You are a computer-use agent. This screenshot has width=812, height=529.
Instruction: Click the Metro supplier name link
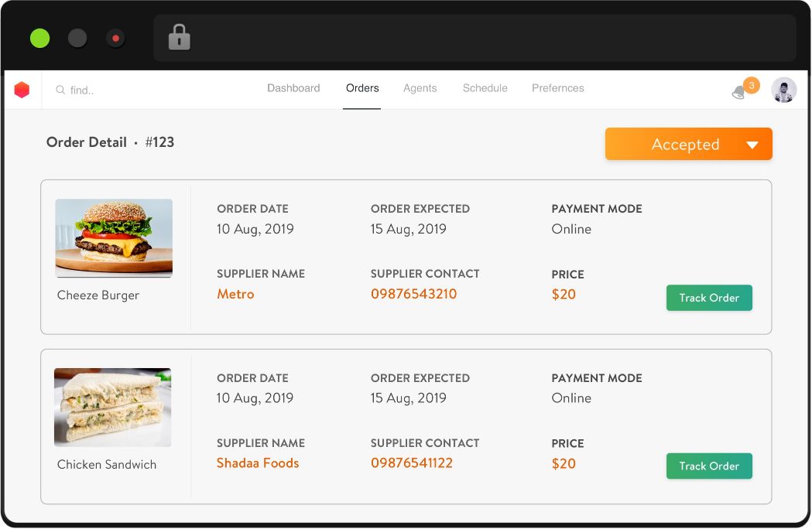pyautogui.click(x=235, y=294)
